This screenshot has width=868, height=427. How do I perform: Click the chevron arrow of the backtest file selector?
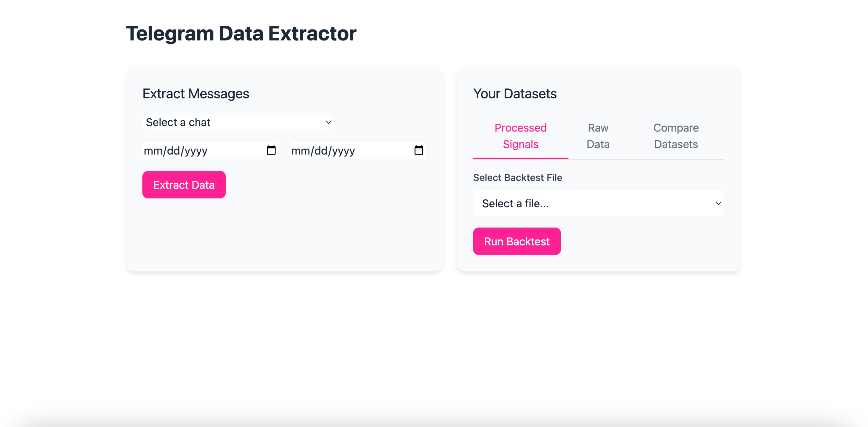tap(718, 204)
